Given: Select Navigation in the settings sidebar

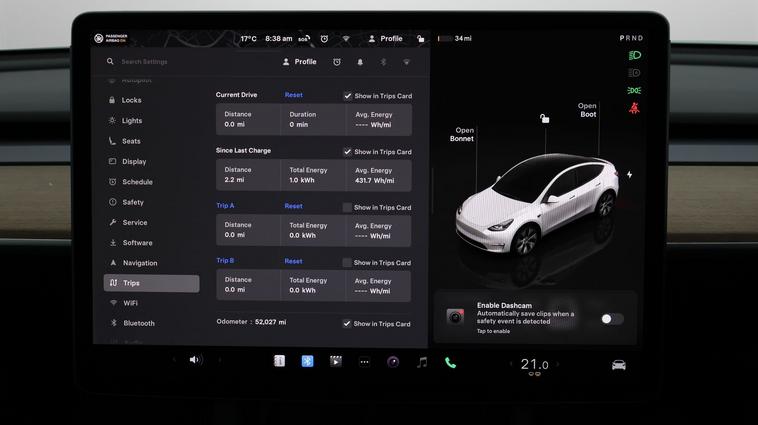Looking at the screenshot, I should pos(140,263).
